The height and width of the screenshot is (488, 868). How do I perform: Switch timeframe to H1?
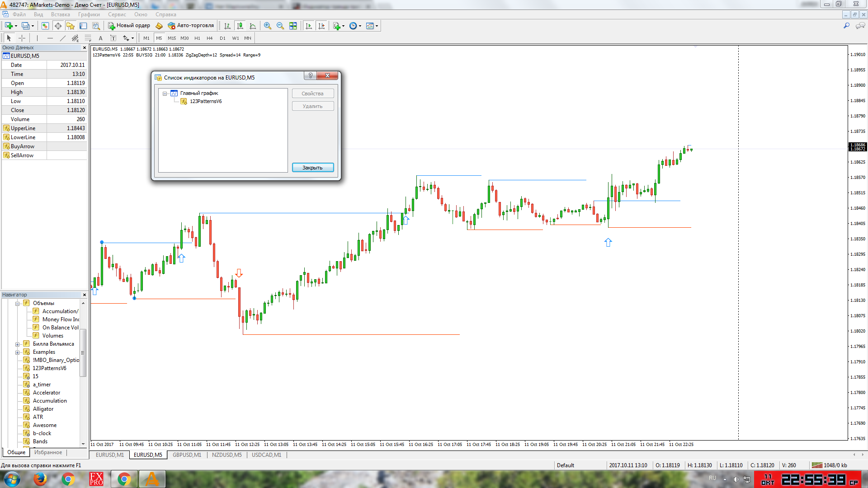[x=197, y=38]
